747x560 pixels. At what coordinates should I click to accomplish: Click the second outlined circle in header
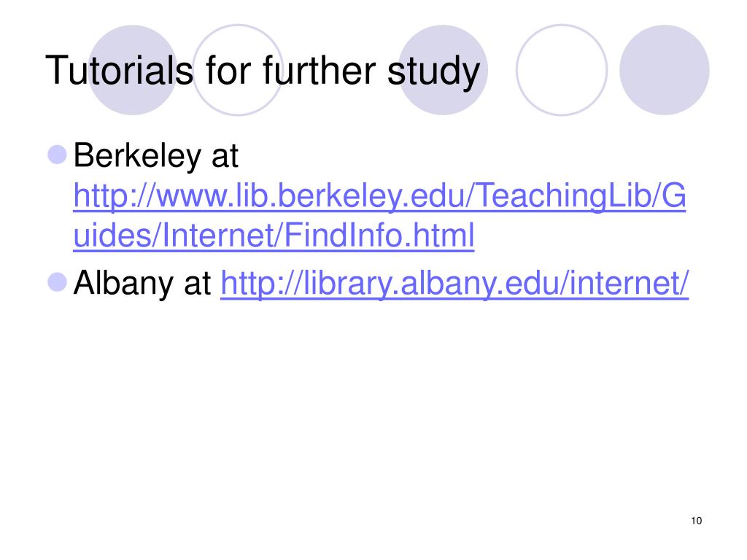[561, 69]
